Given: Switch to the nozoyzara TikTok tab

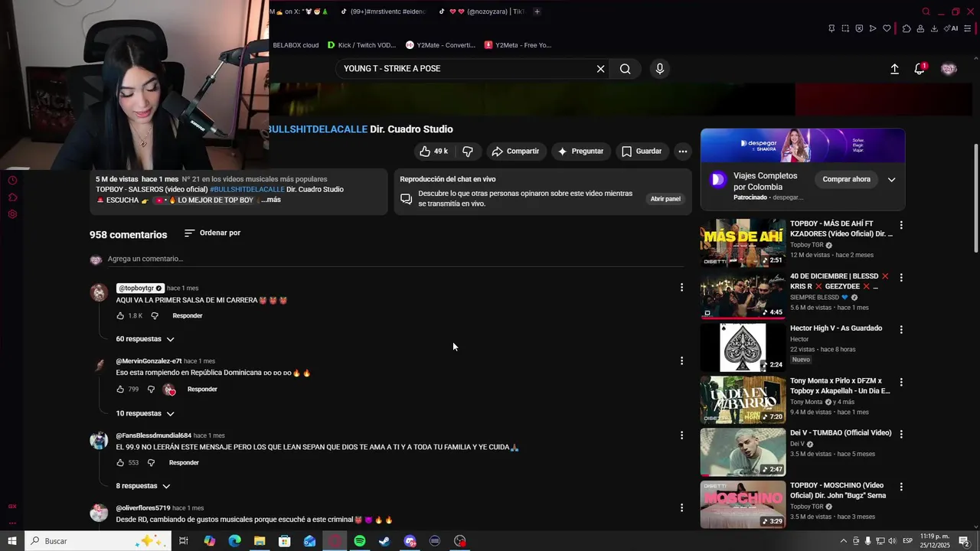Looking at the screenshot, I should pyautogui.click(x=481, y=11).
